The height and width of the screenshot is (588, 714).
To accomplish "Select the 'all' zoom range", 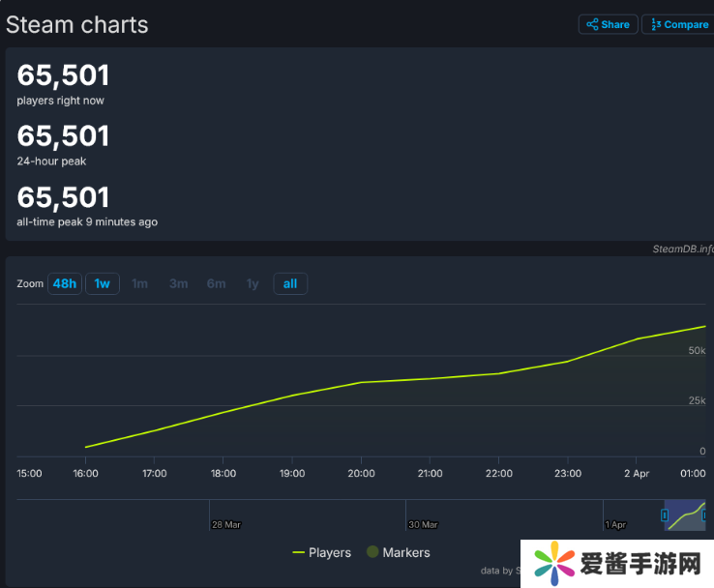I will coord(290,283).
